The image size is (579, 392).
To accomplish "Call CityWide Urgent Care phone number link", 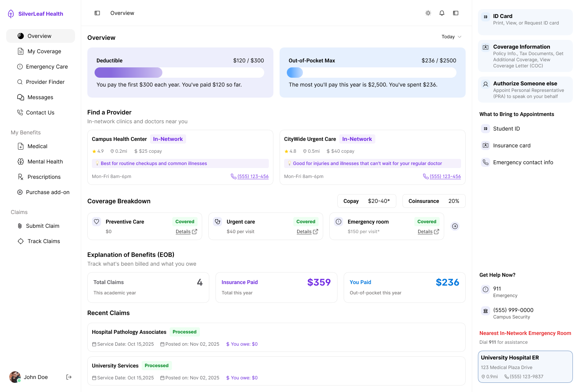I will coord(445,176).
